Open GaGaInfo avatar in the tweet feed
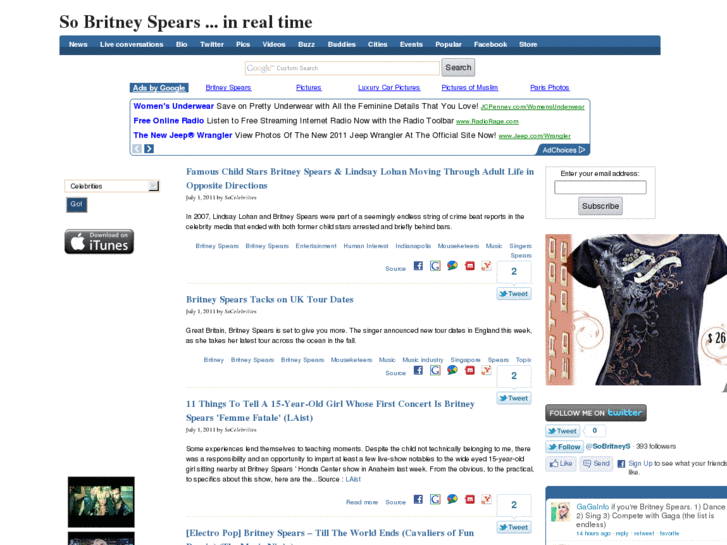Screen dimensions: 727x545 tap(560, 512)
